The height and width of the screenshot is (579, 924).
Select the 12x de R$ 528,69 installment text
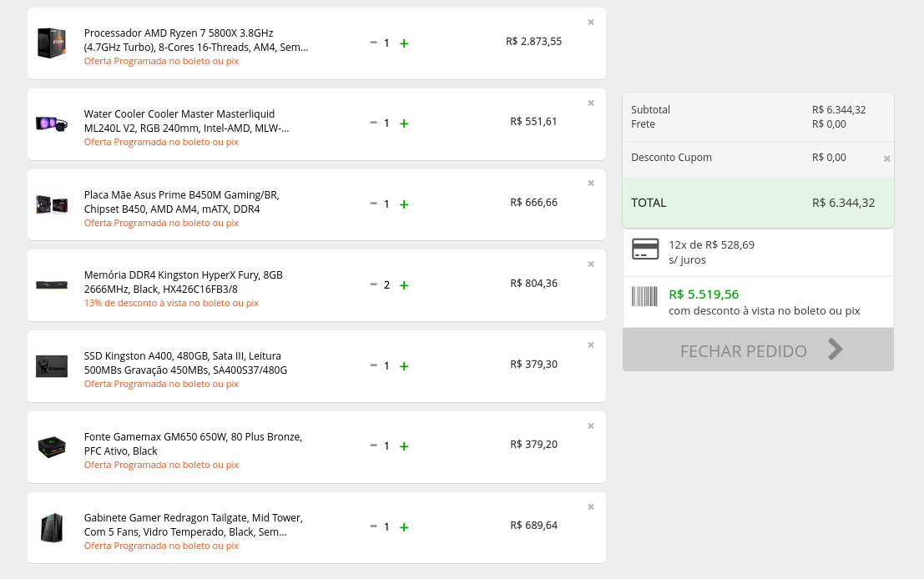pos(711,245)
